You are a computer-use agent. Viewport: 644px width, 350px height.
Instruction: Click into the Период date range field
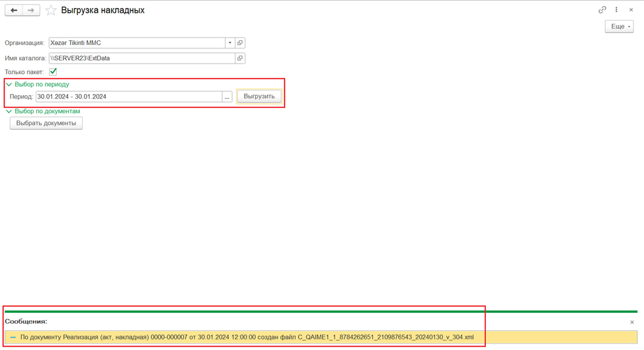pos(128,97)
